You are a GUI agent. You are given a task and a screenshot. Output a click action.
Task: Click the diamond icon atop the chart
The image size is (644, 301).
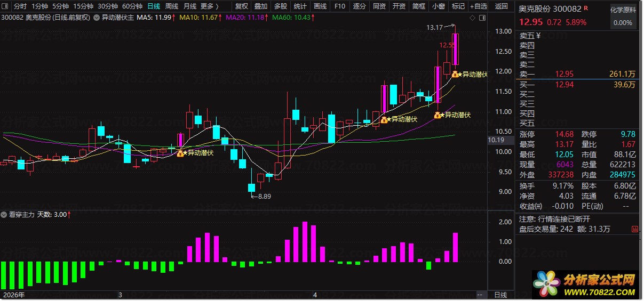[x=472, y=18]
